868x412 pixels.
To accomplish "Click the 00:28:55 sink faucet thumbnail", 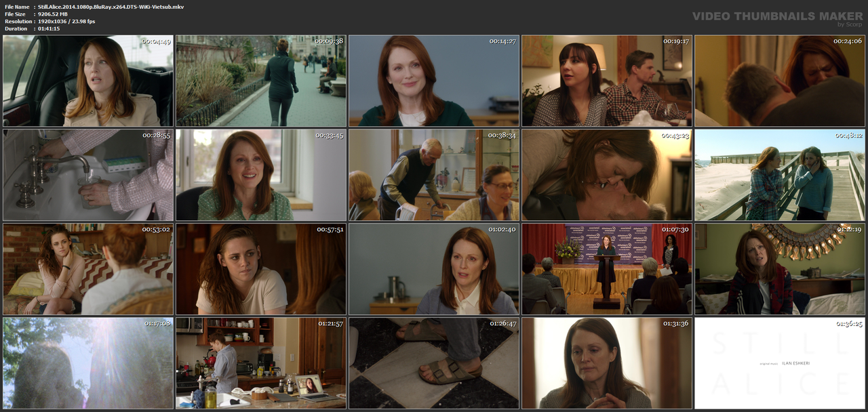I will coord(88,175).
